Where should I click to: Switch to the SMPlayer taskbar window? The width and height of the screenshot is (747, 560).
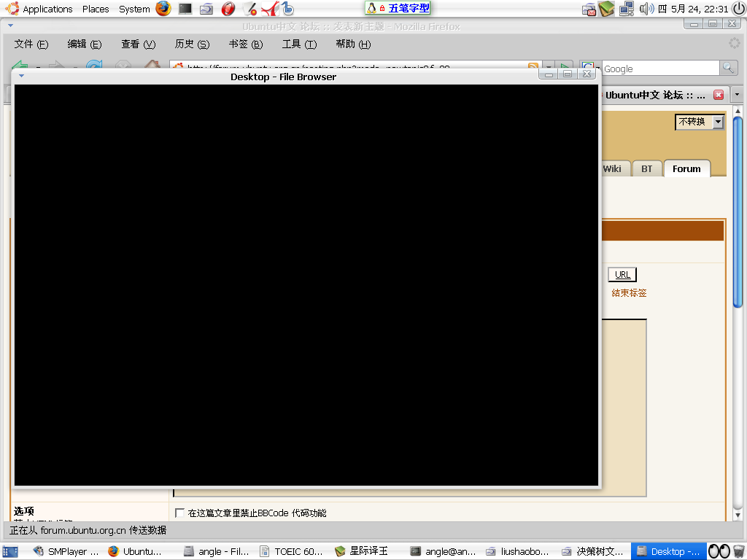[x=66, y=551]
